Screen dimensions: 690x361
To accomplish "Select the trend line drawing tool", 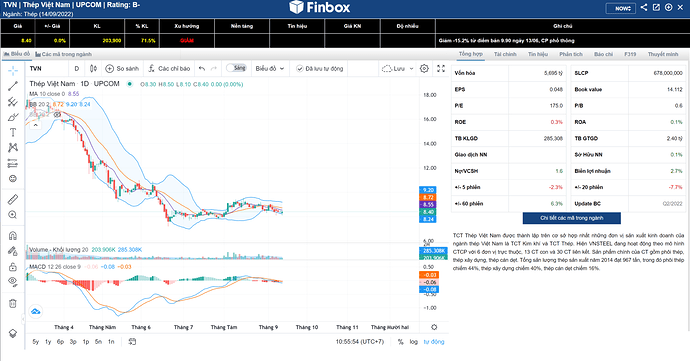I will (13, 86).
